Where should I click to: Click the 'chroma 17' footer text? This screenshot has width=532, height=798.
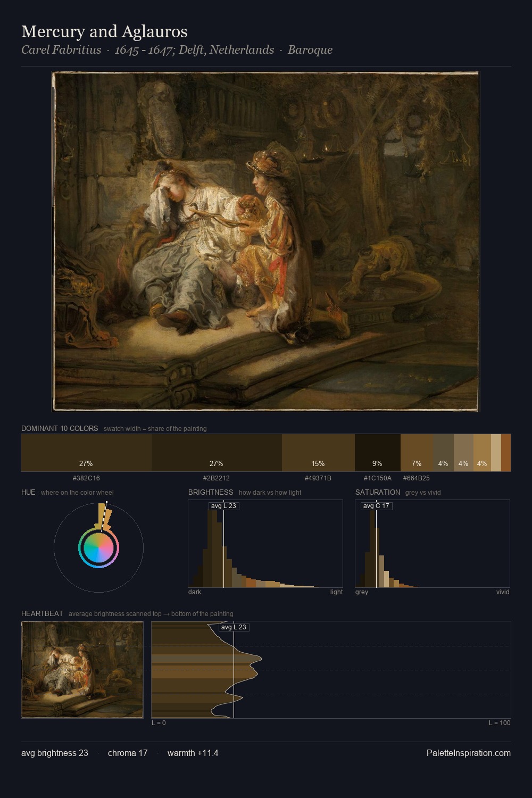coord(128,753)
